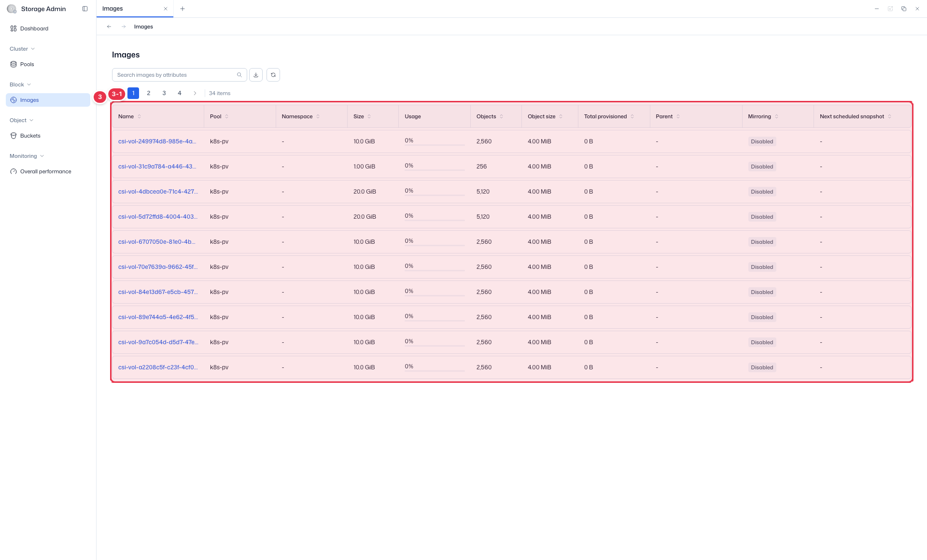927x560 pixels.
Task: Collapse the sidebar with the panel icon
Action: click(85, 9)
